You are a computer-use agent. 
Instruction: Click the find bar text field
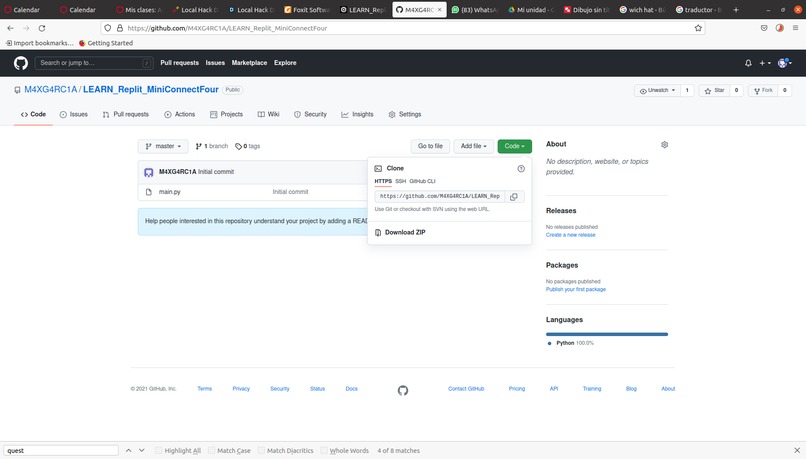click(61, 450)
